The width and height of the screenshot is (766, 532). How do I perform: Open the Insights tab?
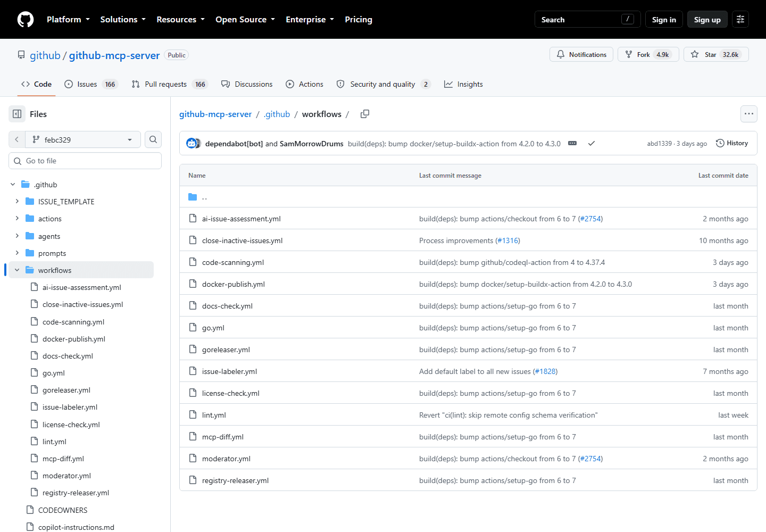(463, 84)
